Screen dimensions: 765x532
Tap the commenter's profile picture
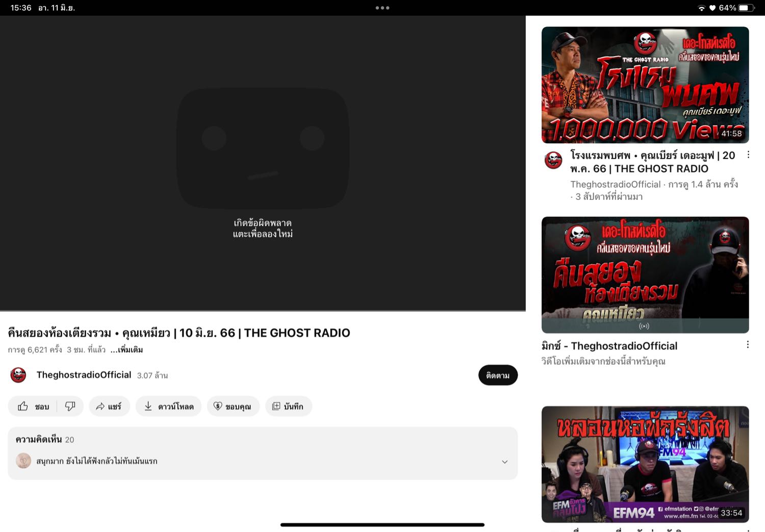coord(23,461)
